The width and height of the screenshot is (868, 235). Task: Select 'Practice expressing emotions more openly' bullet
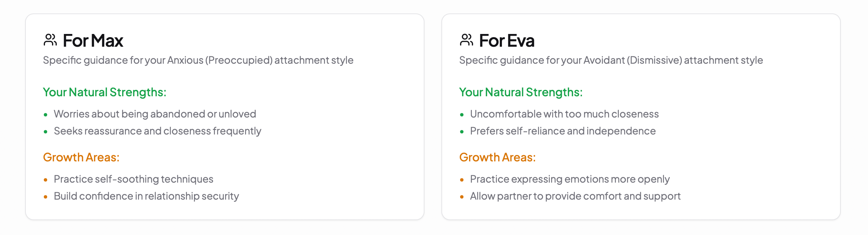570,179
